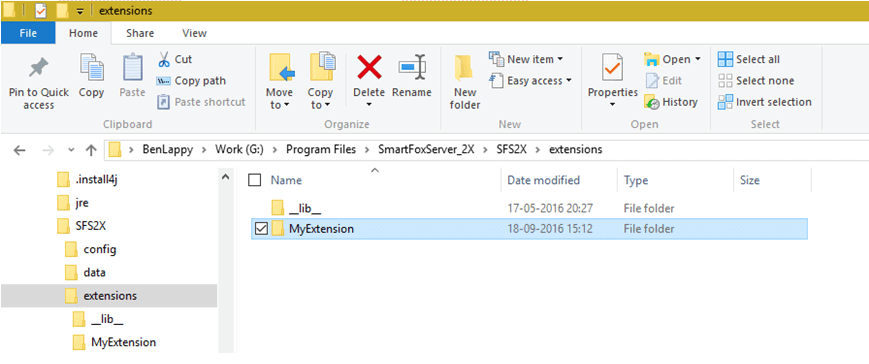Image resolution: width=869 pixels, height=364 pixels.
Task: Switch to the Share tab
Action: (x=140, y=33)
